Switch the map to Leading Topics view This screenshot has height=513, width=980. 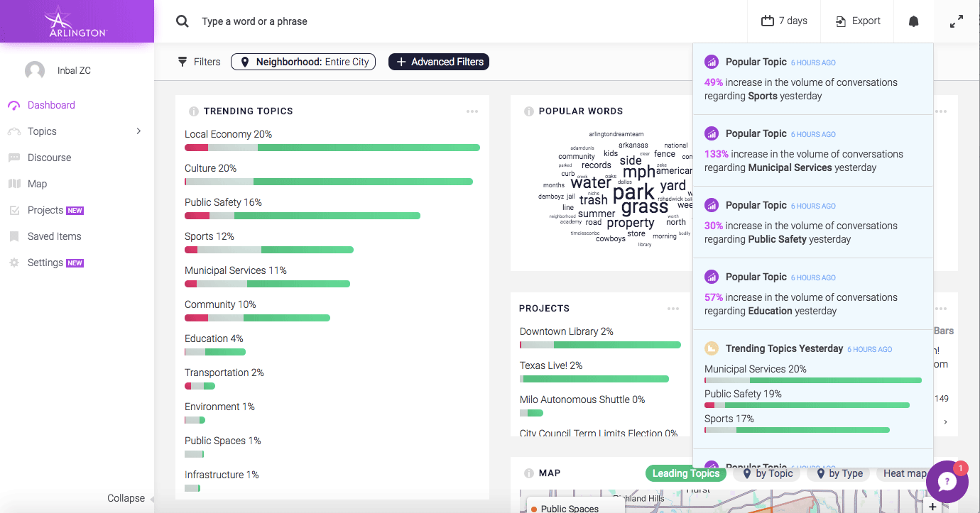pyautogui.click(x=685, y=473)
